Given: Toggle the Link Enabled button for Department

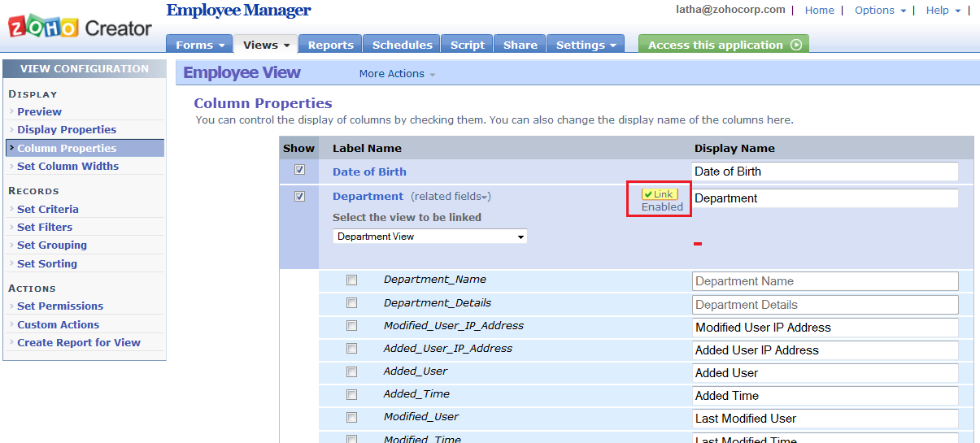Looking at the screenshot, I should tap(658, 194).
